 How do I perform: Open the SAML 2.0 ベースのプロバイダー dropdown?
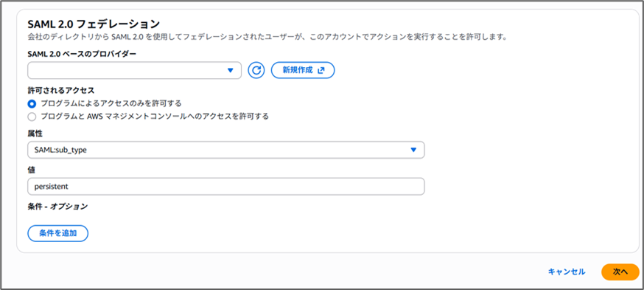(x=134, y=70)
